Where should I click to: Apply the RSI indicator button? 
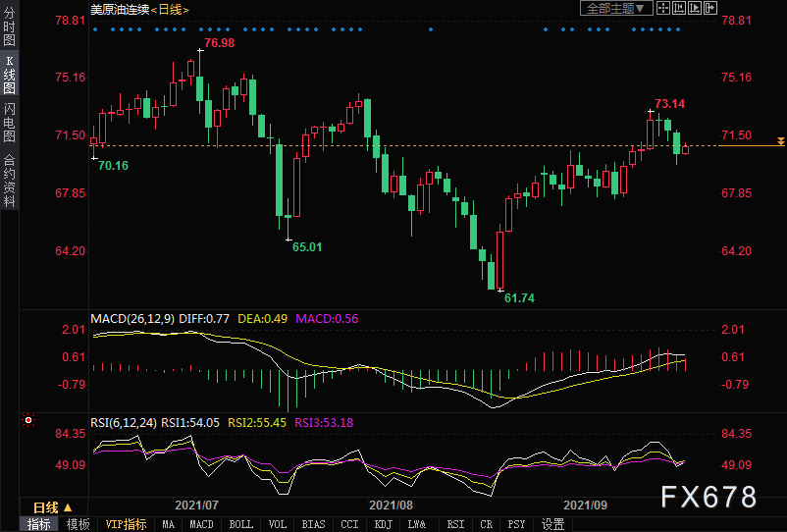[x=455, y=524]
